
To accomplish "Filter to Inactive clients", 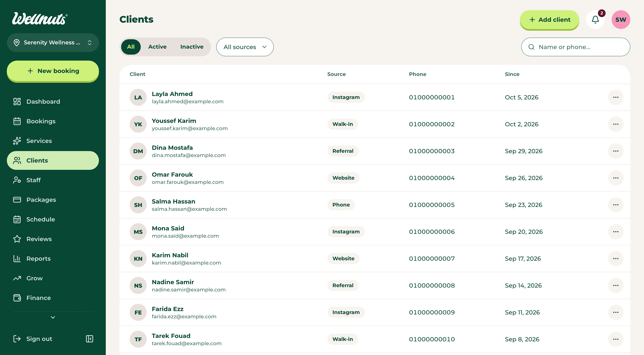I will [192, 47].
